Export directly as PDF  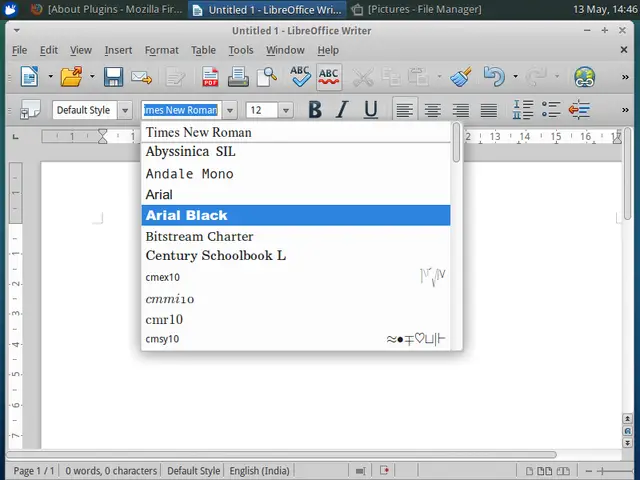coord(210,76)
